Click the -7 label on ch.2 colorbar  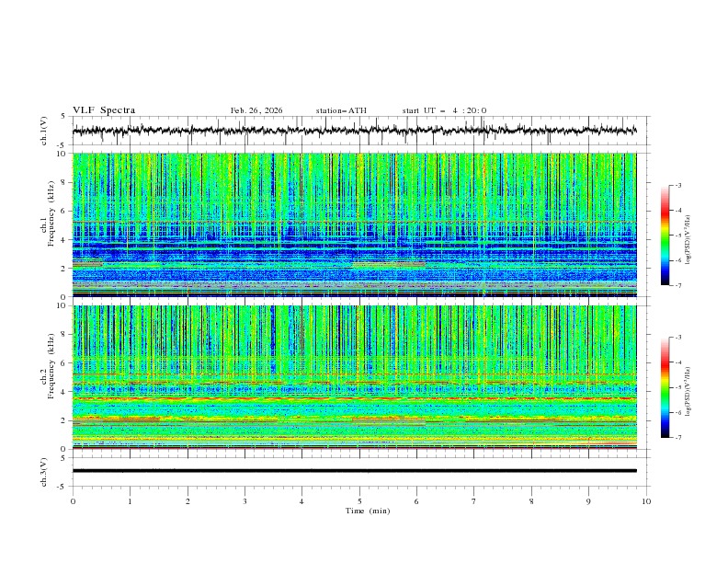point(677,438)
